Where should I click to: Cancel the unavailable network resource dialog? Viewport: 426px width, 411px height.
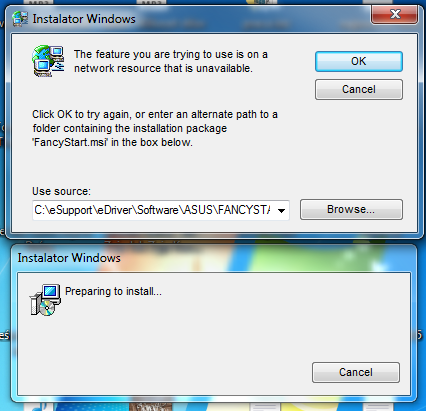click(x=359, y=89)
